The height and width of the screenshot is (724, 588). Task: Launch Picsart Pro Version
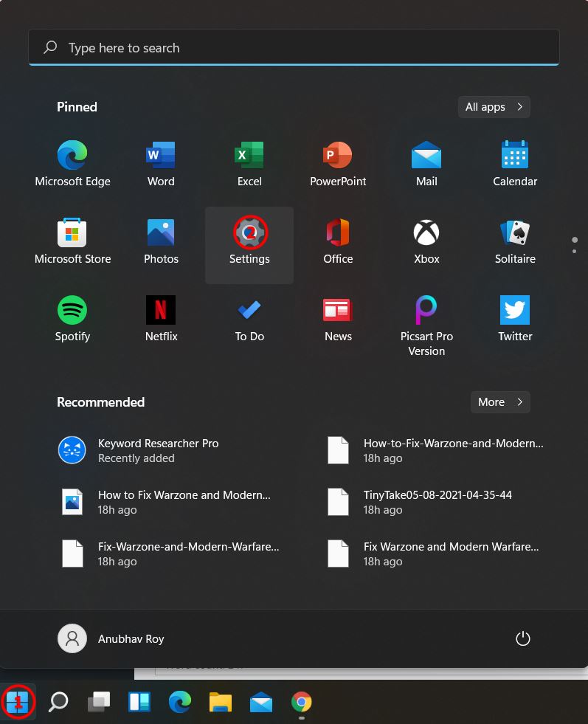(x=426, y=325)
